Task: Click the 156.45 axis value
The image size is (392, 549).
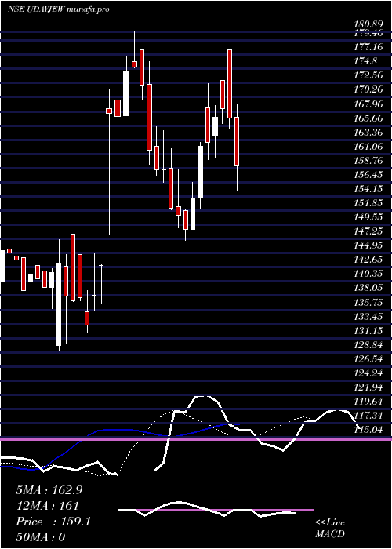Action: tap(368, 175)
